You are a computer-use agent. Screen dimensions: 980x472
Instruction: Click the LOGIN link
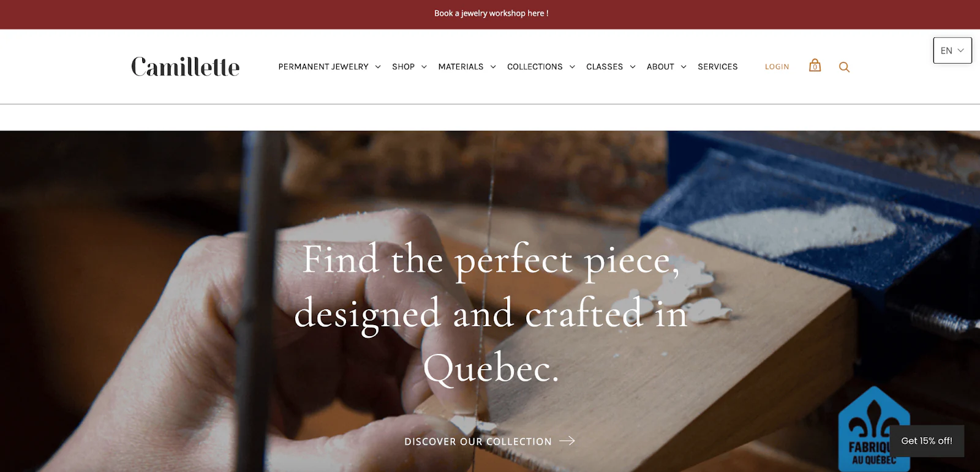pos(777,66)
